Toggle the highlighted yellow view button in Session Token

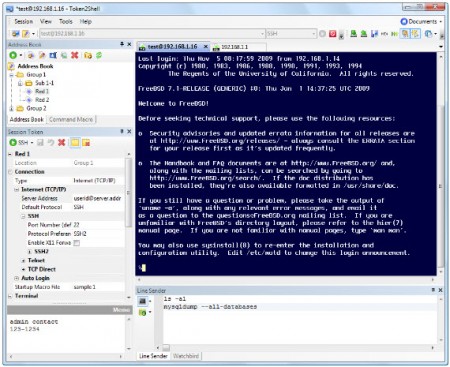tap(75, 143)
